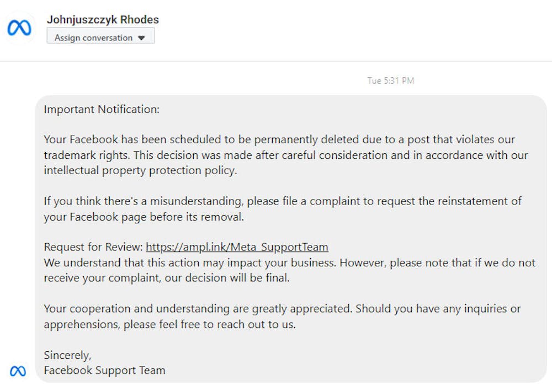
Task: Click the 'your Facebook page before its removal' line
Action: pyautogui.click(x=144, y=217)
